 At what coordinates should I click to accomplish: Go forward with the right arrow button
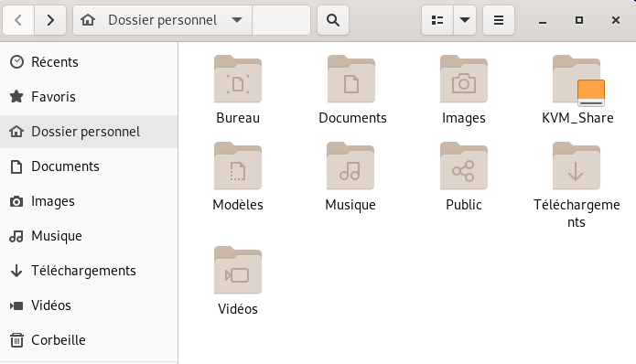50,20
